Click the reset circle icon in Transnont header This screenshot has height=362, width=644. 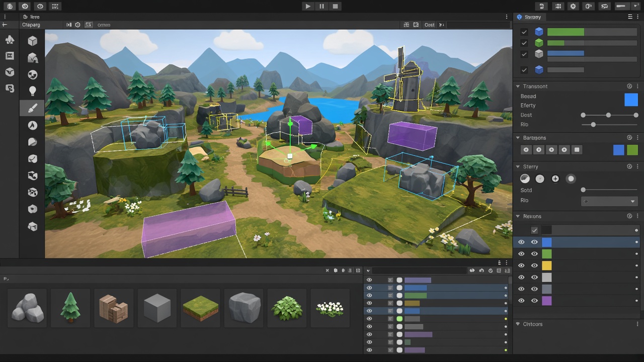[629, 86]
